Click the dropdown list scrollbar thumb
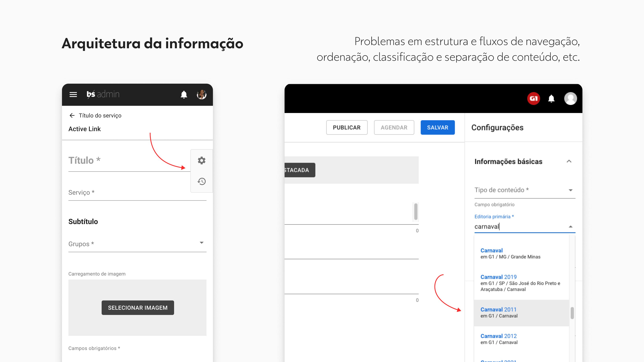644x362 pixels. point(572,313)
